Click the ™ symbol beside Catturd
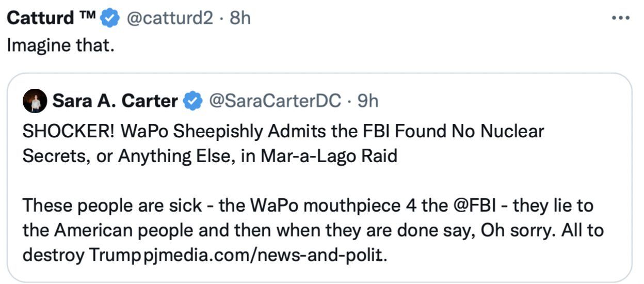This screenshot has width=644, height=284. tap(87, 15)
